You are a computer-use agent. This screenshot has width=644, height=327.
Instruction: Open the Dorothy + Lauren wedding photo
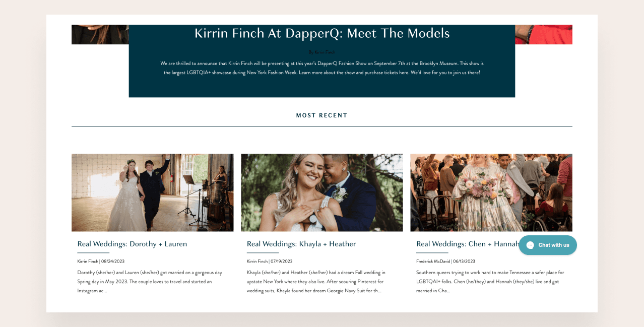(152, 192)
